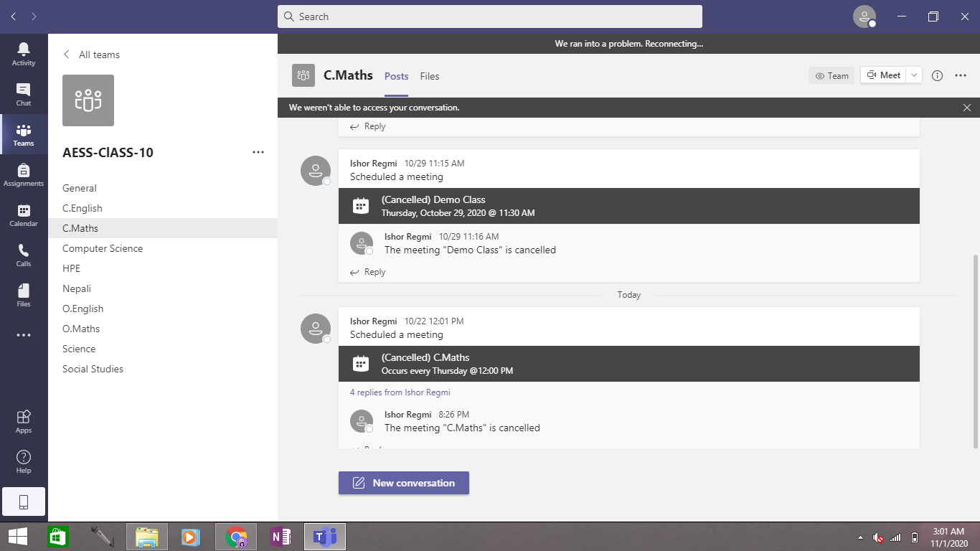Show more apps via ellipsis in sidebar
The image size is (980, 551).
[x=24, y=335]
